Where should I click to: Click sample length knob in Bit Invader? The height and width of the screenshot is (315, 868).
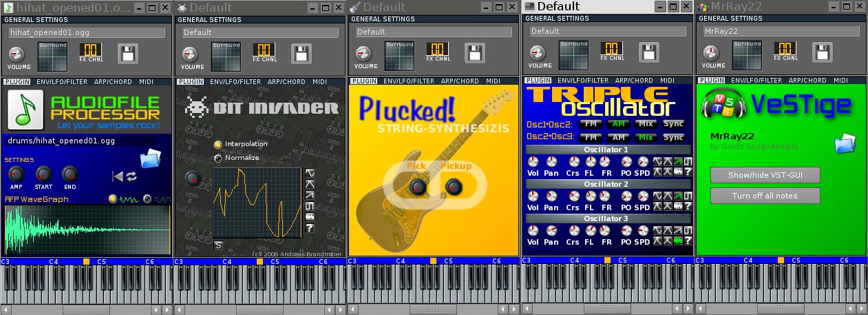193,179
